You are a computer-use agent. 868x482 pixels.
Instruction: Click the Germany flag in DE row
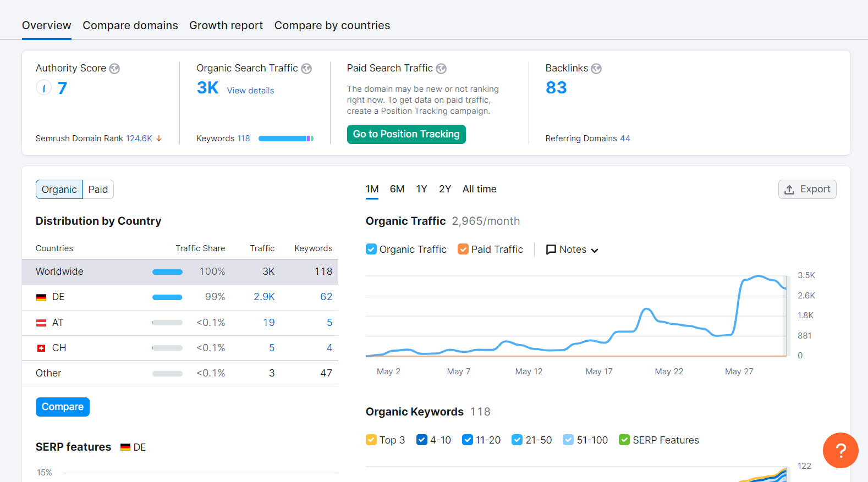point(41,297)
